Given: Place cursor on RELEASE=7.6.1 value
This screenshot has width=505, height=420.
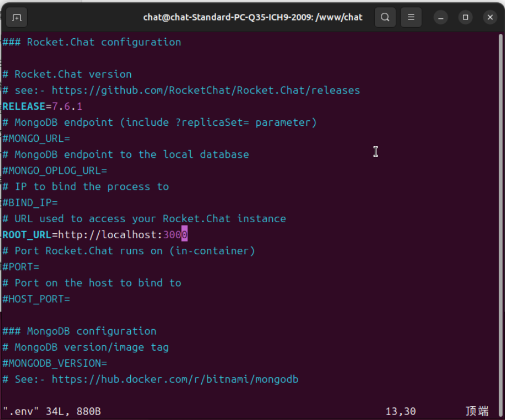Looking at the screenshot, I should pyautogui.click(x=67, y=106).
